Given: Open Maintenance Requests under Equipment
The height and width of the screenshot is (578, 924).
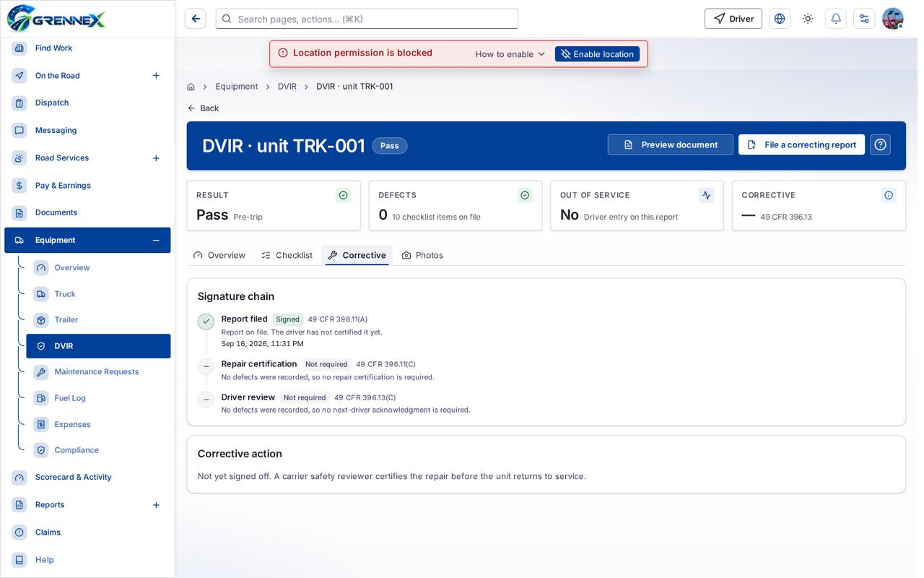Looking at the screenshot, I should 98,372.
